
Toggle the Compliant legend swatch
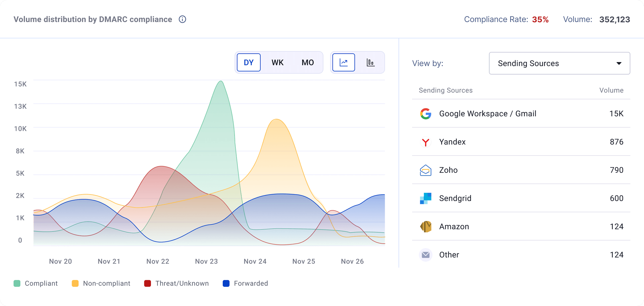(x=17, y=283)
